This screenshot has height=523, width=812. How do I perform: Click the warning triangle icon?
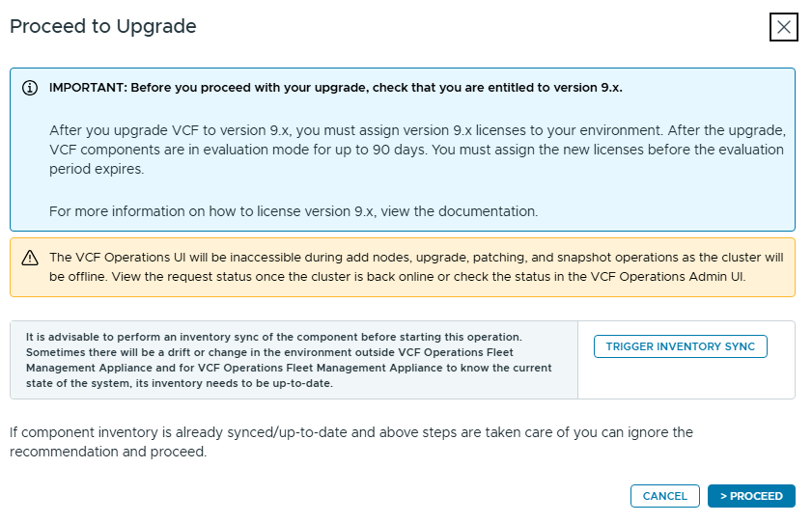coord(30,258)
